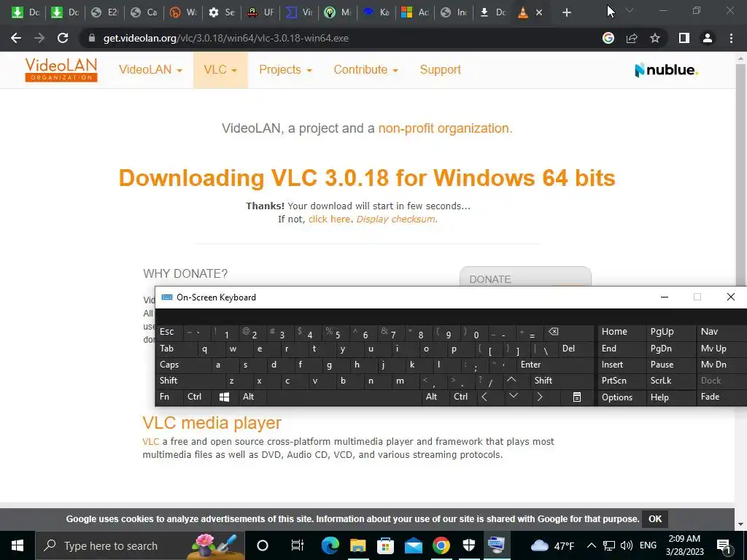Open the side panel icon

[684, 38]
